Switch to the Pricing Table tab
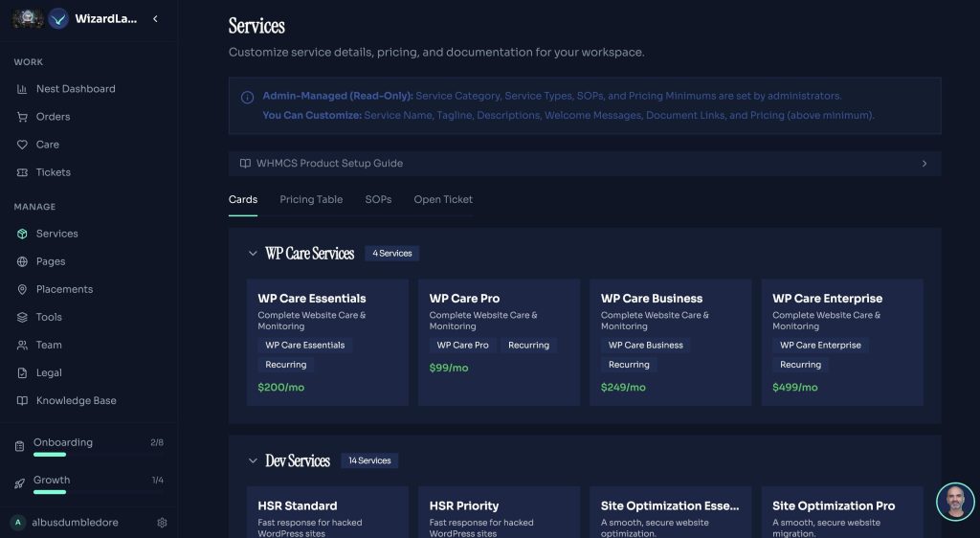 tap(311, 199)
